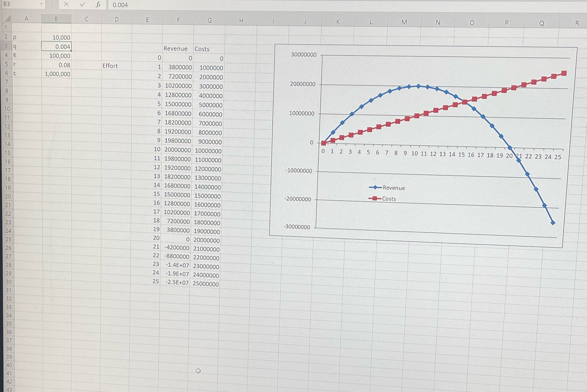Click cell with revenue 20000000
Image resolution: width=587 pixels, height=392 pixels.
(177, 150)
